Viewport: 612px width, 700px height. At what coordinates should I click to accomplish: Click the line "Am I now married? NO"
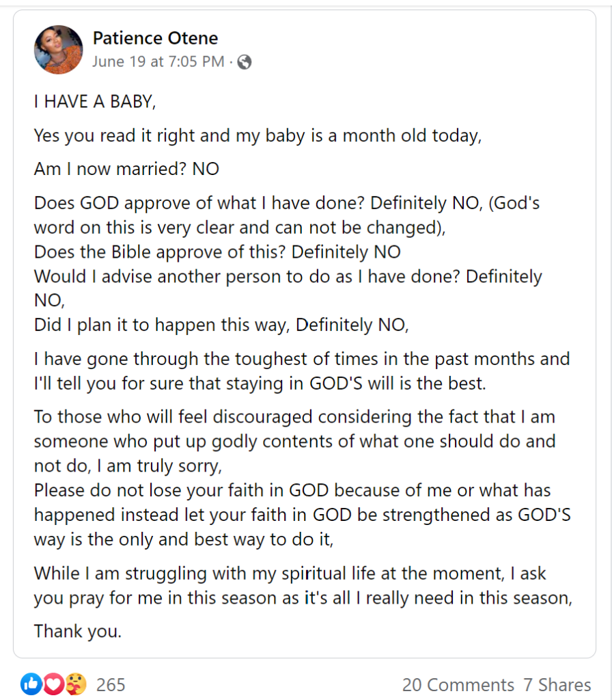tap(126, 168)
